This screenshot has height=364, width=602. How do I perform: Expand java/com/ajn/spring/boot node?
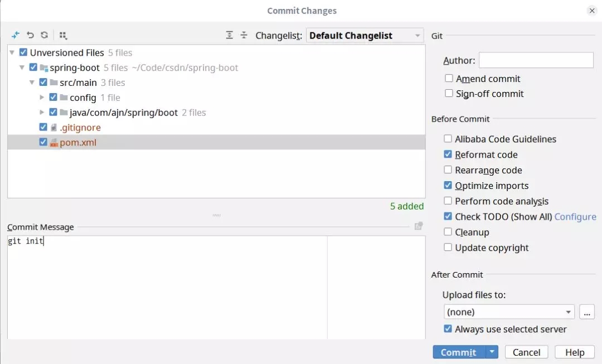42,113
